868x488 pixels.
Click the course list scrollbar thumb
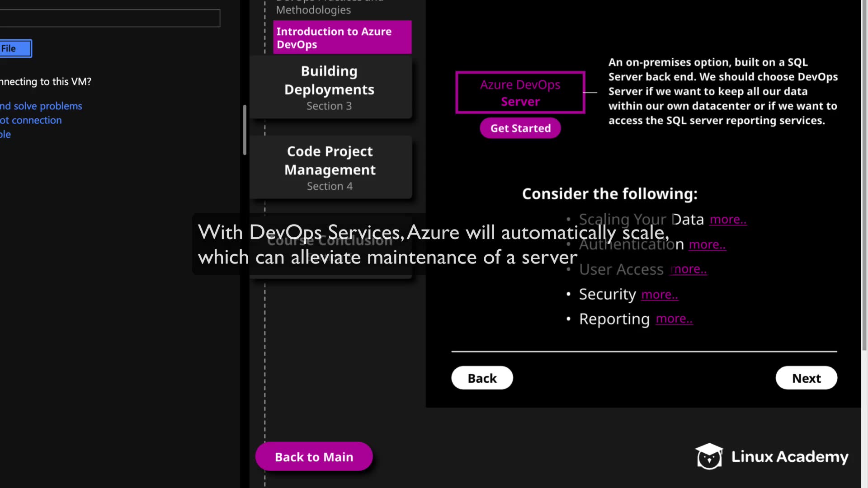[x=245, y=130]
